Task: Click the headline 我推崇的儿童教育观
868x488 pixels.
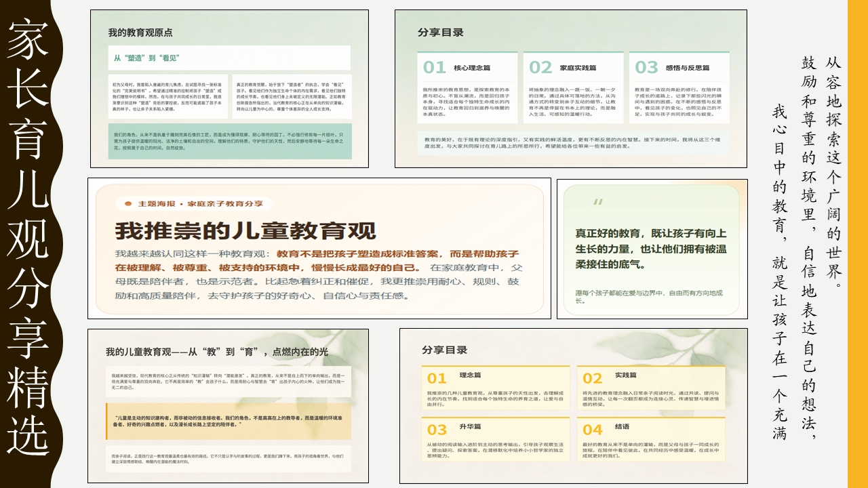Action: [245, 230]
